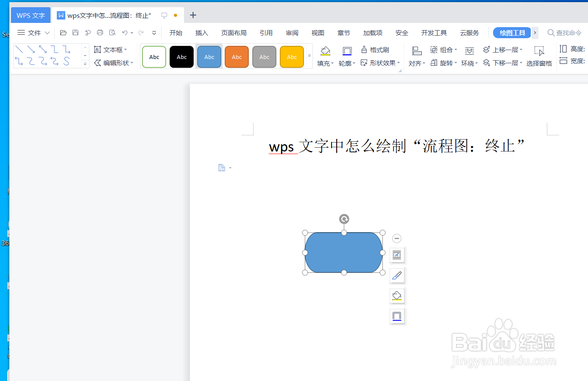Image resolution: width=588 pixels, height=381 pixels.
Task: Click 上移一层 bring forward button
Action: tap(503, 50)
